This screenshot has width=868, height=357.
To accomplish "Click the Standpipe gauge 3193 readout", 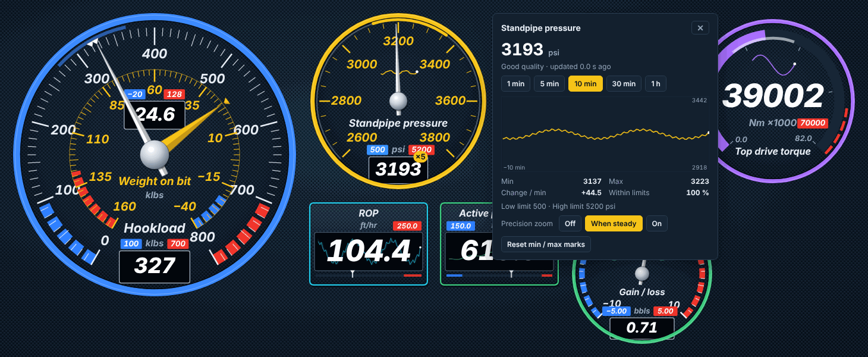I will coord(398,170).
